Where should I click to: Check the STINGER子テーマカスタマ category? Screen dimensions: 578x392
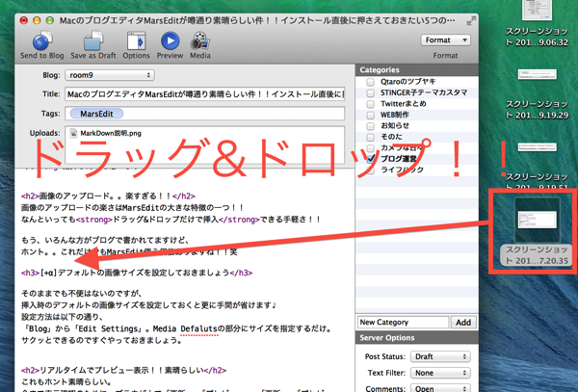click(371, 92)
